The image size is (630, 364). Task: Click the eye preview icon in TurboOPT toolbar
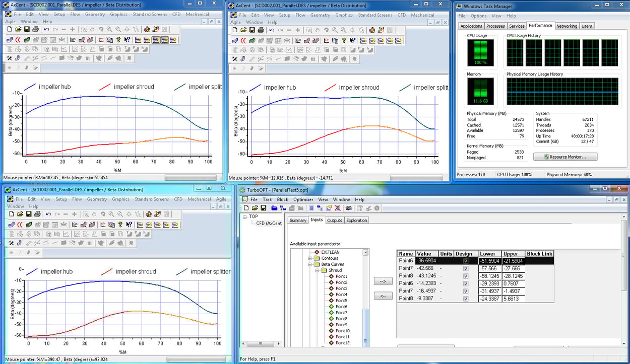(x=348, y=208)
